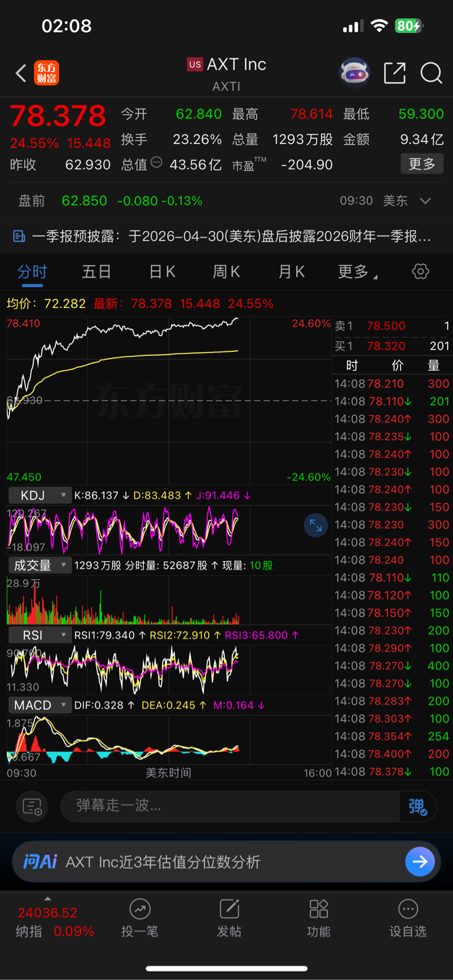Image resolution: width=453 pixels, height=980 pixels.
Task: Open the 东方财富 logo home icon
Action: (x=47, y=73)
